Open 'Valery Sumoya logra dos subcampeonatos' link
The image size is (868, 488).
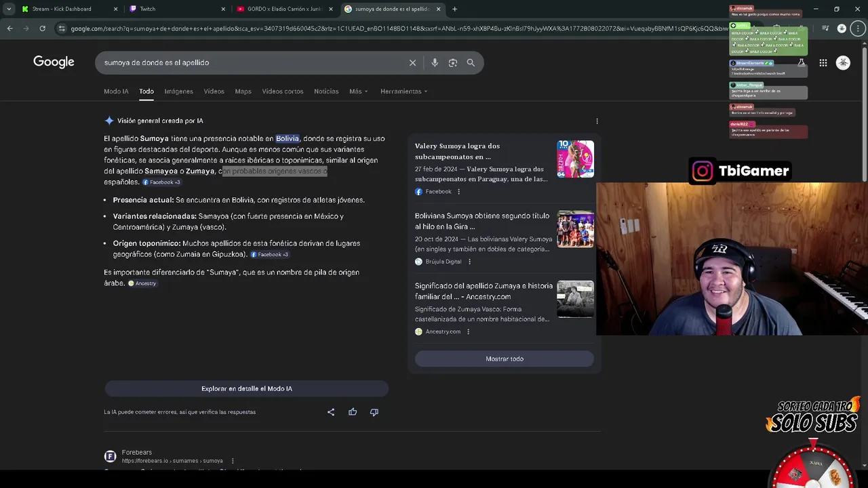458,151
